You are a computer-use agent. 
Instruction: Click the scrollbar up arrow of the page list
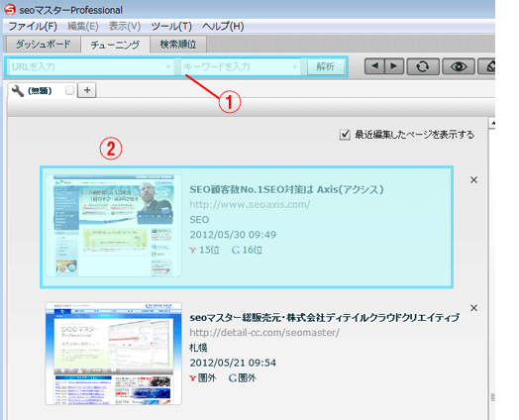click(x=492, y=124)
